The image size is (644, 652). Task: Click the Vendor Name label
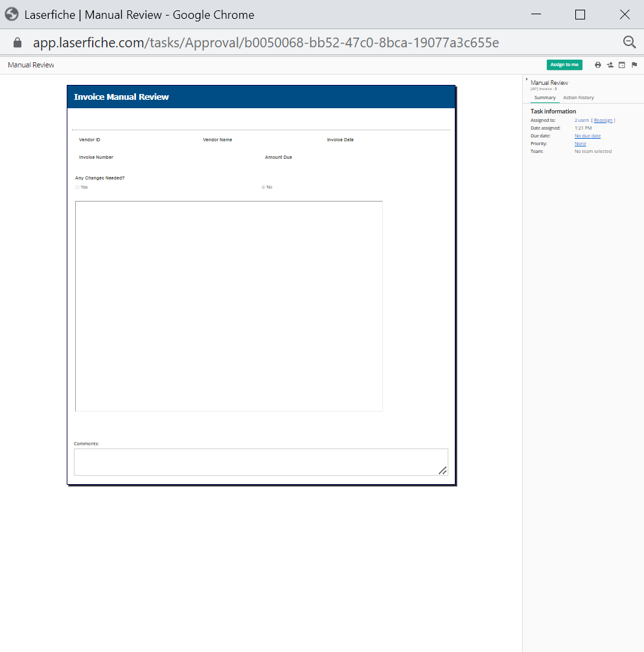(218, 140)
